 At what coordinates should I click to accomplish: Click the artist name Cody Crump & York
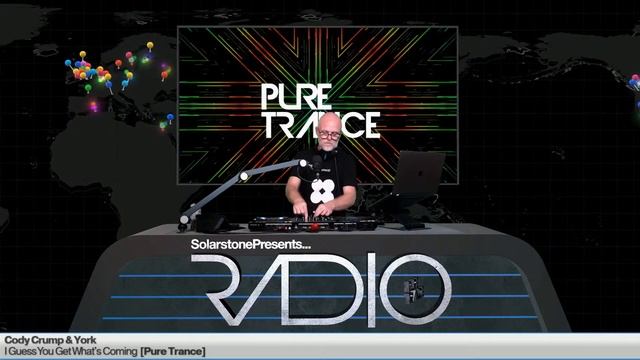click(x=50, y=340)
